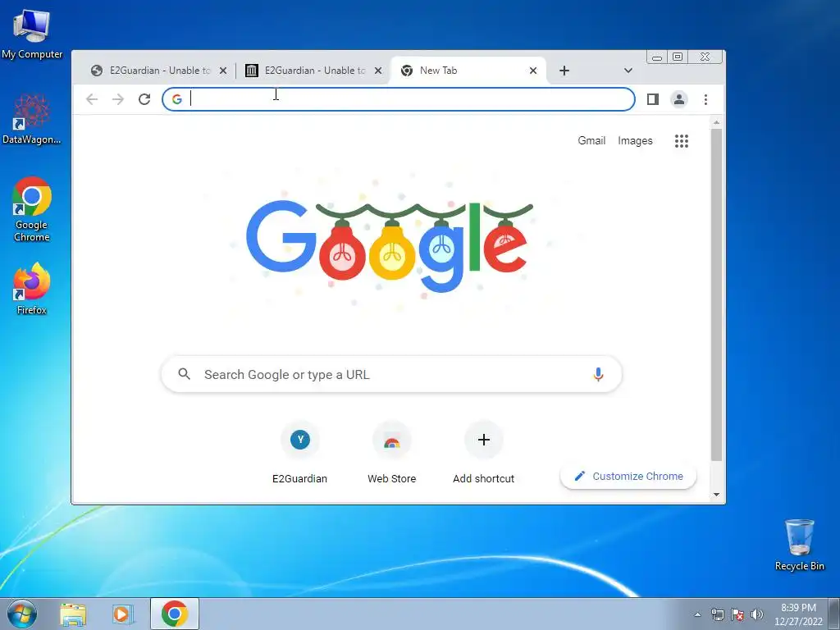840x630 pixels.
Task: Open Chrome's three-dot menu
Action: pyautogui.click(x=705, y=99)
